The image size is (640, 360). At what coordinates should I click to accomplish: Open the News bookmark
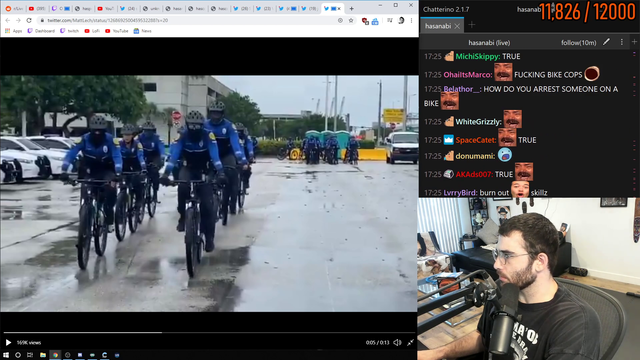142,31
